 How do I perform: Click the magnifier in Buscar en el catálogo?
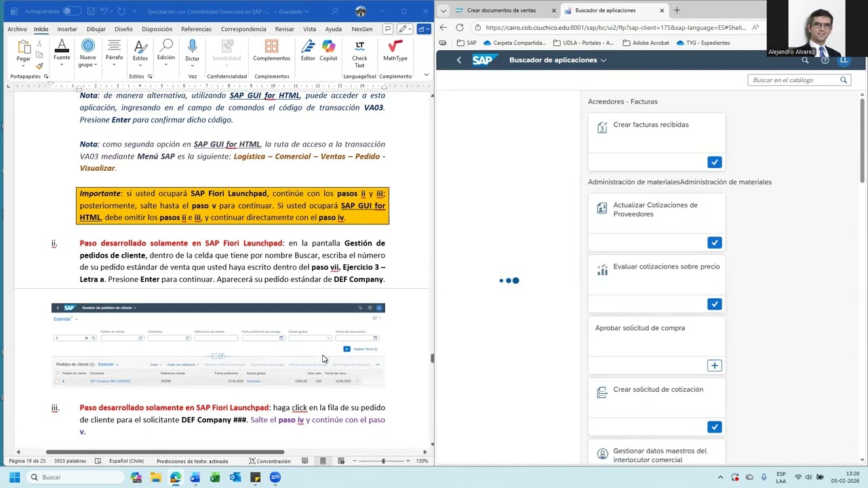(x=844, y=80)
